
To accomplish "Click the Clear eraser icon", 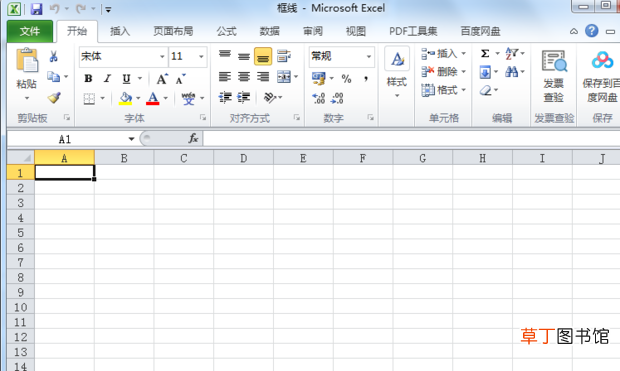I will [x=486, y=91].
